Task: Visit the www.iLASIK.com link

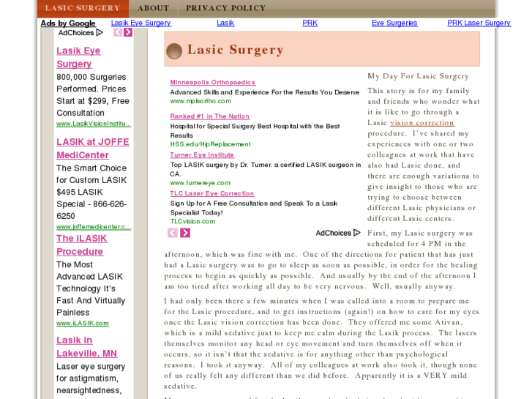Action: [x=83, y=324]
